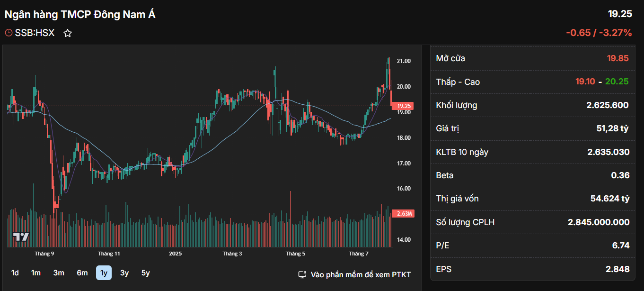The height and width of the screenshot is (291, 644).
Task: Click the low price 19.10
Action: [x=585, y=82]
